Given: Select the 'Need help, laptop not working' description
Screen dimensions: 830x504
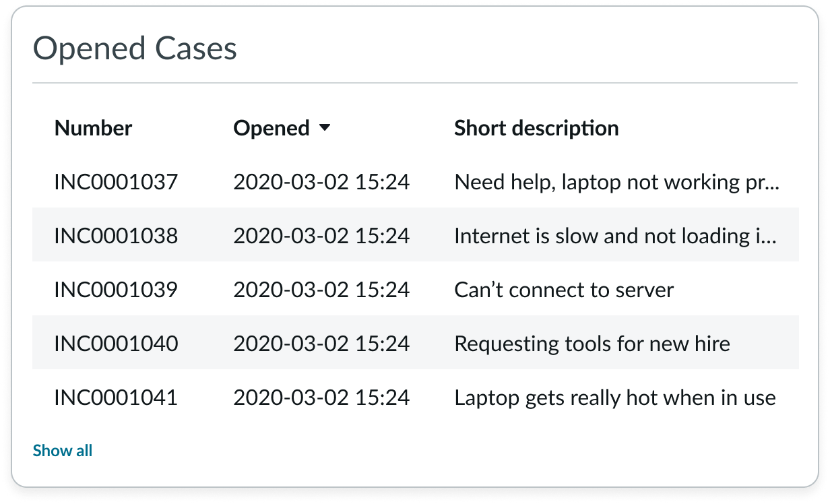Looking at the screenshot, I should [616, 182].
